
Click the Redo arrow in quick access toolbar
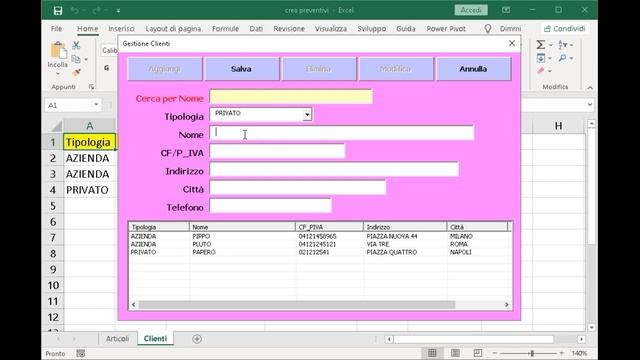pyautogui.click(x=96, y=11)
